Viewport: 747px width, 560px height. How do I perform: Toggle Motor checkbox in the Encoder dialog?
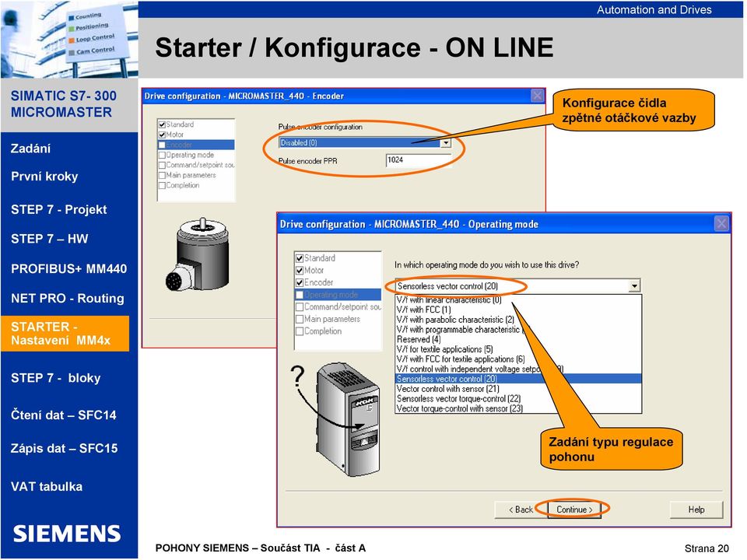[162, 135]
